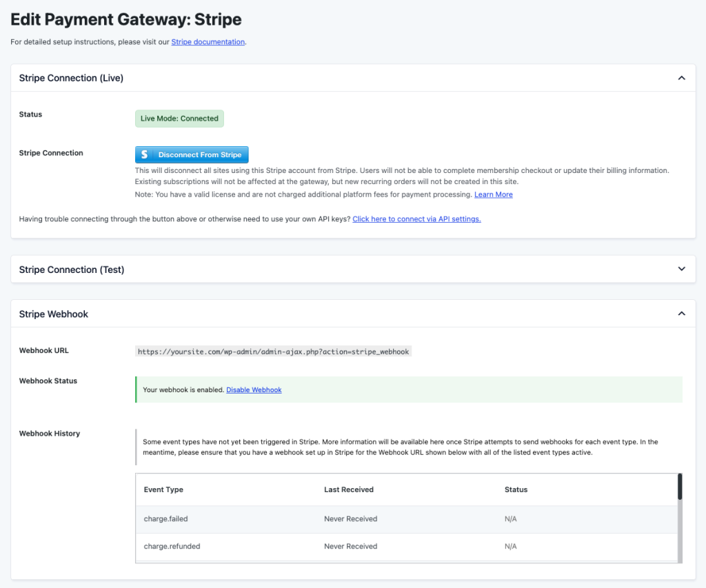Click here to connect via API settings
706x588 pixels.
pos(416,219)
